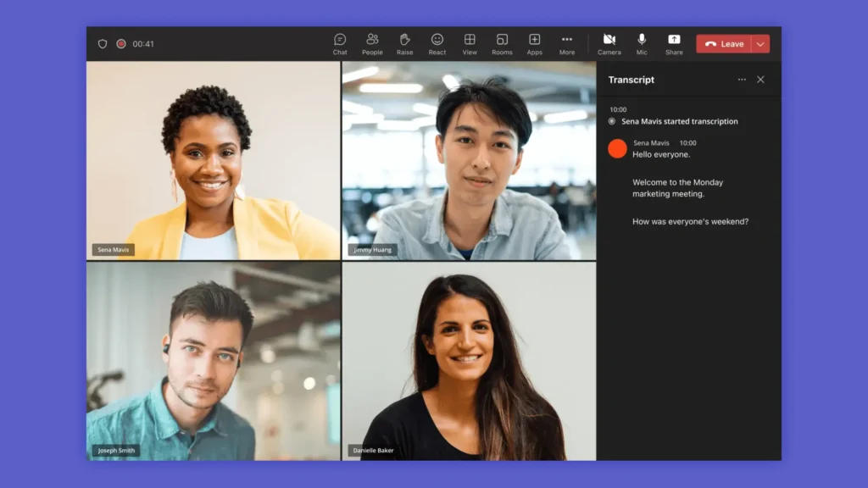
Task: Open the Transcript panel options menu
Action: pos(742,79)
